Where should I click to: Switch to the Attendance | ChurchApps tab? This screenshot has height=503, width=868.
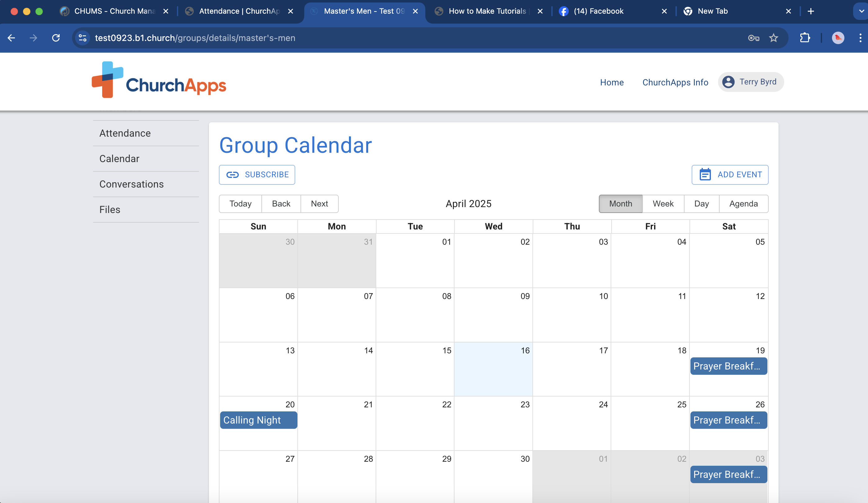point(239,11)
